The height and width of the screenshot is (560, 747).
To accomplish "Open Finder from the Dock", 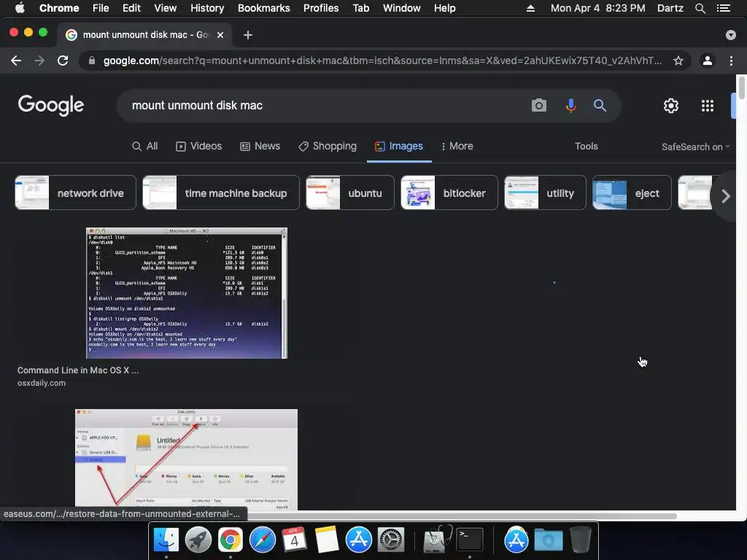I will 166,540.
